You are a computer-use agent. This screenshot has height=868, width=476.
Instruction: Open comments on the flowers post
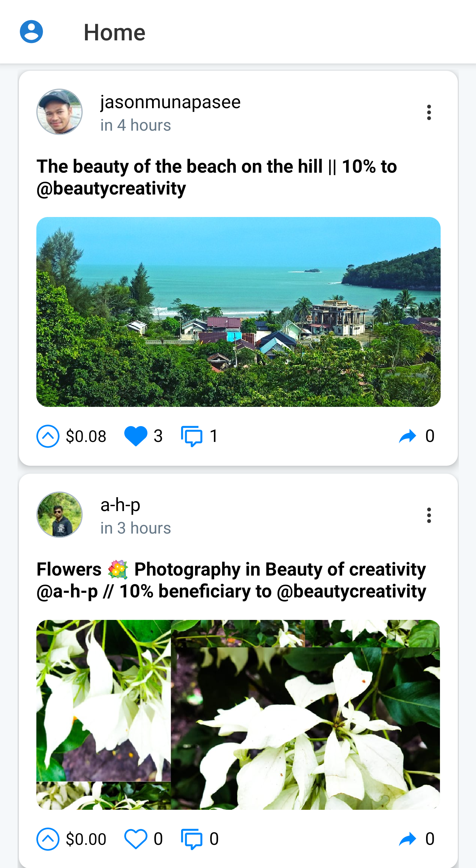point(191,839)
